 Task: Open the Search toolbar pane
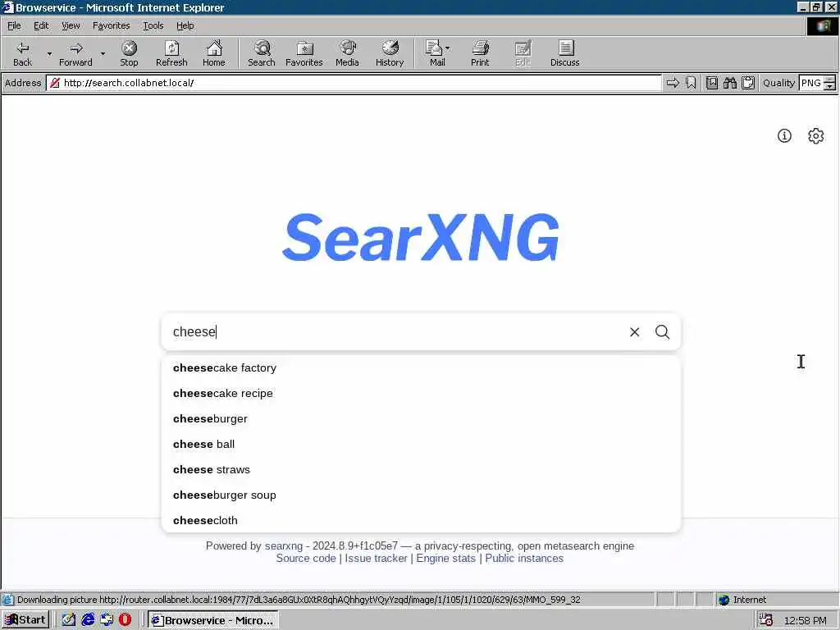pos(262,53)
